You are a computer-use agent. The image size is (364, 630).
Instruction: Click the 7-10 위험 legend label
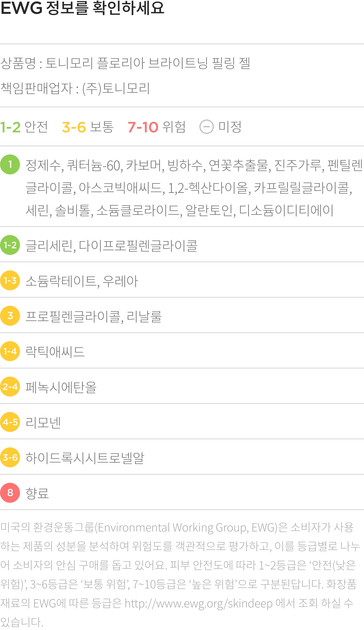pyautogui.click(x=157, y=127)
